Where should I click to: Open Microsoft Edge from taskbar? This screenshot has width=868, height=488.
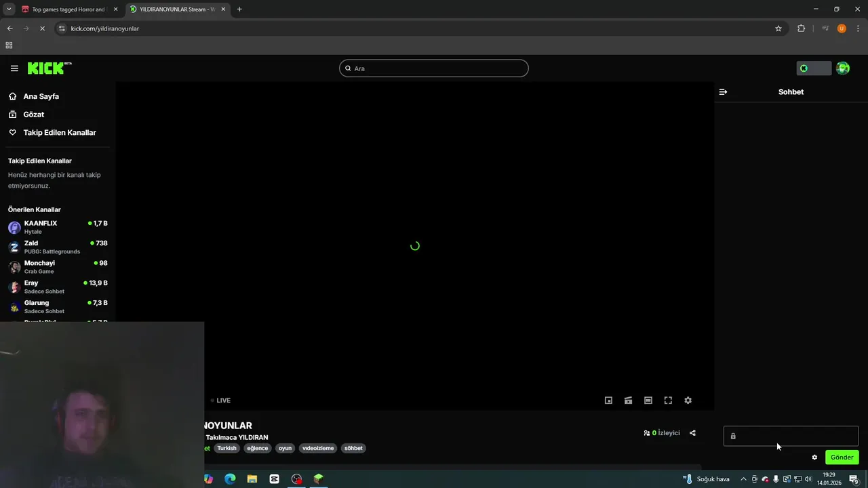(230, 479)
